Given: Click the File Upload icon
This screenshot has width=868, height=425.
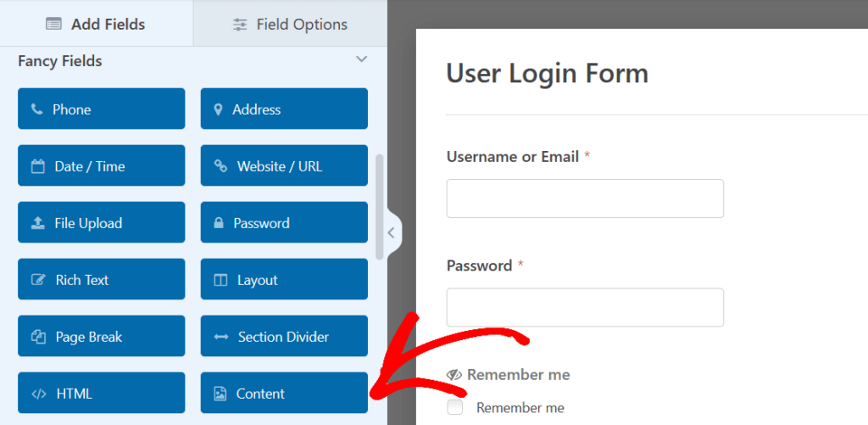Looking at the screenshot, I should tap(37, 223).
